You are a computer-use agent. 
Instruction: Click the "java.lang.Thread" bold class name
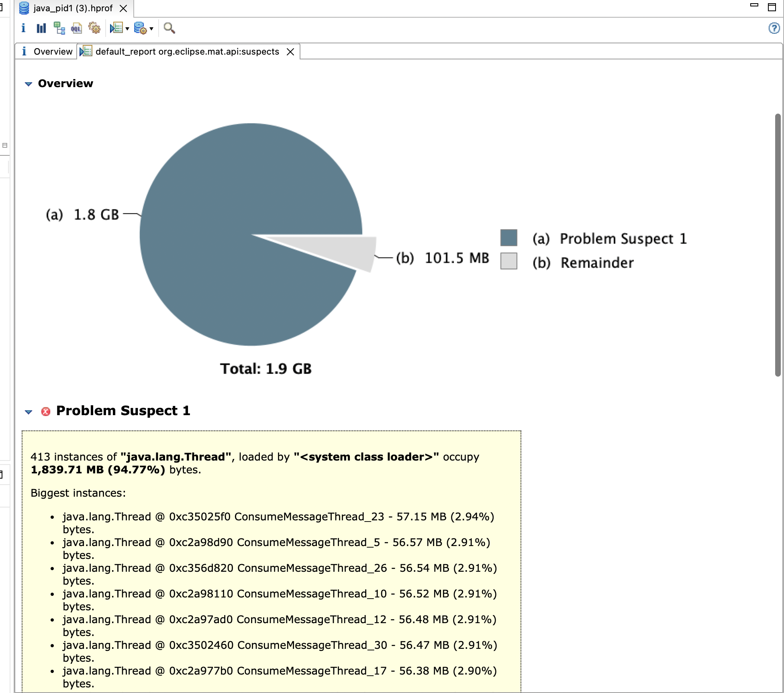176,457
